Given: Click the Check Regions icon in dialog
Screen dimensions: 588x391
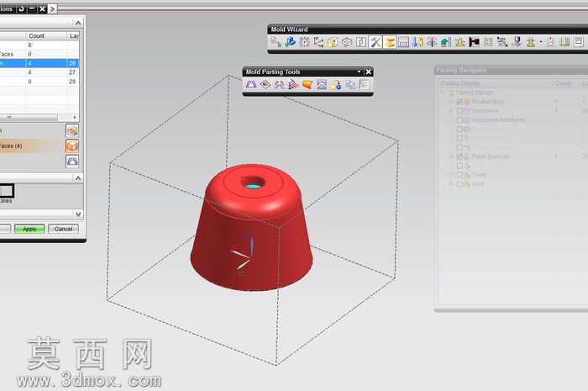Looking at the screenshot, I should click(x=72, y=161).
